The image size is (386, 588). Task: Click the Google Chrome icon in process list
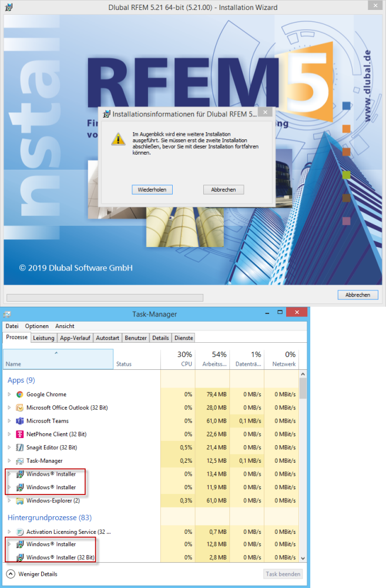click(20, 394)
